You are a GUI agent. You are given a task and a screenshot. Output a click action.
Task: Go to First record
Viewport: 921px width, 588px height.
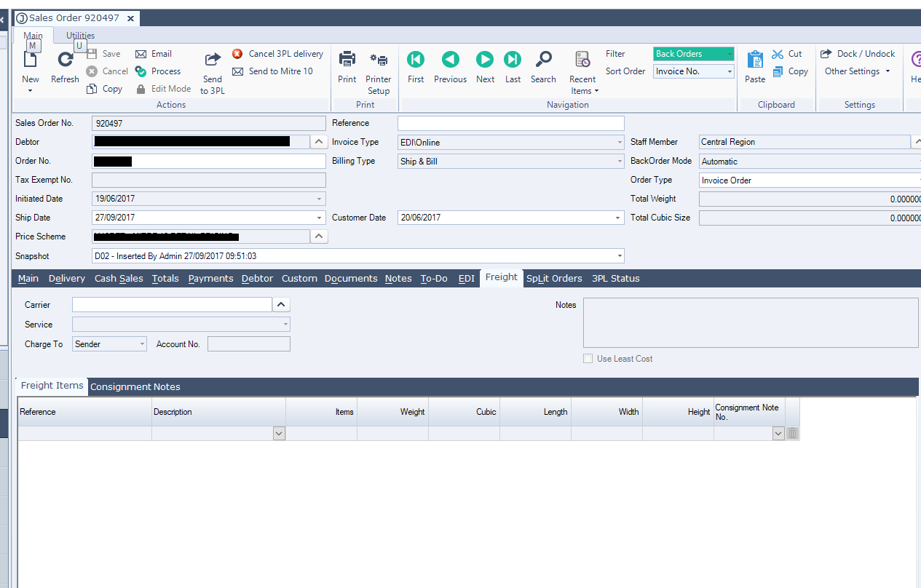tap(416, 60)
